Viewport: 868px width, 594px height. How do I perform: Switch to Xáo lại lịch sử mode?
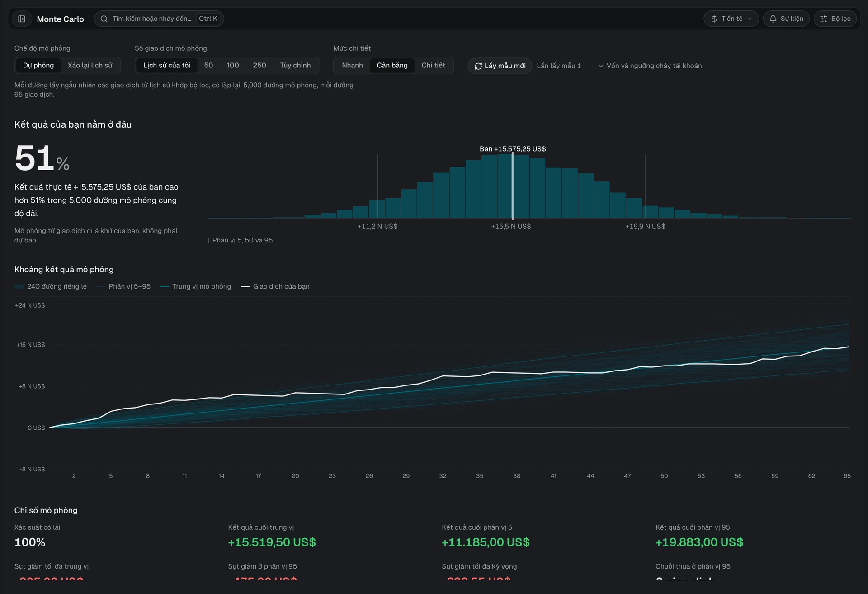pos(90,66)
